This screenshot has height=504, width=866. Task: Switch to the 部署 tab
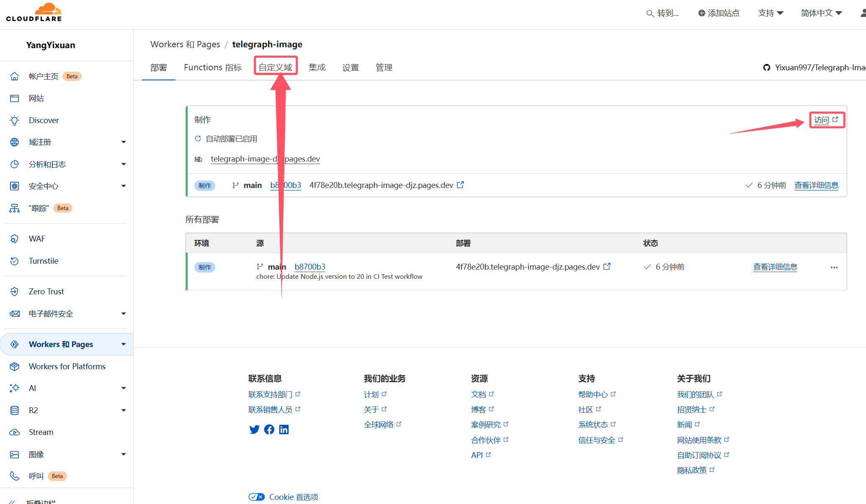pos(159,67)
